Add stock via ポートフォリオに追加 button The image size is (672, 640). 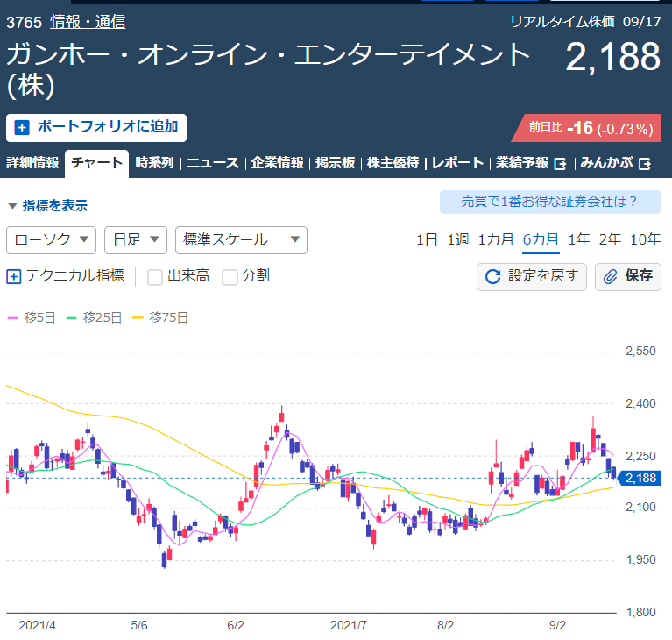(x=96, y=127)
